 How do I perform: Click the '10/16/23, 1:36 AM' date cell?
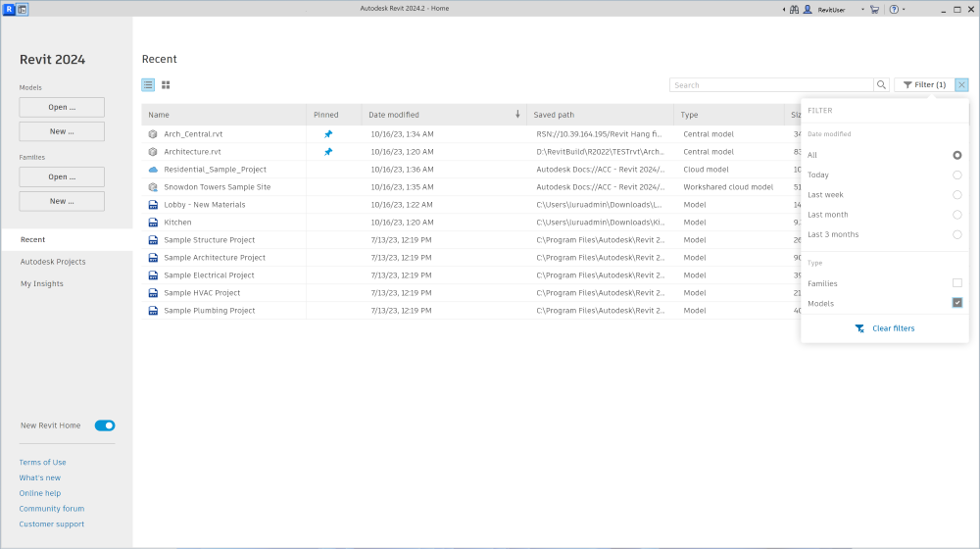tap(402, 170)
